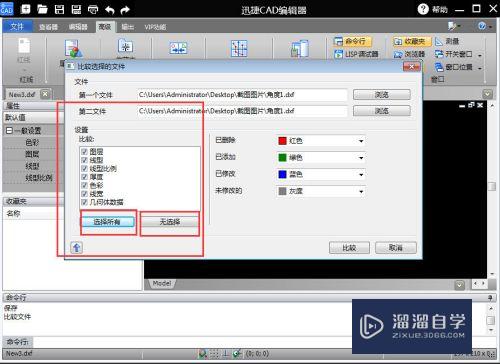Screen dimensions: 500x364
Task: Click the blue up-arrow icon in the dialog
Action: 77,248
